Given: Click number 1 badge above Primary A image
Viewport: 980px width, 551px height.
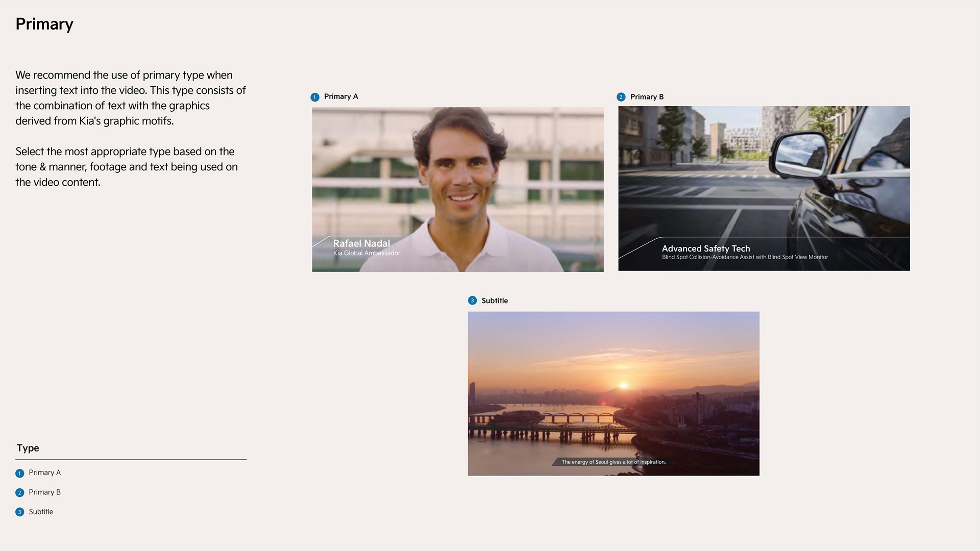Looking at the screenshot, I should (x=315, y=97).
